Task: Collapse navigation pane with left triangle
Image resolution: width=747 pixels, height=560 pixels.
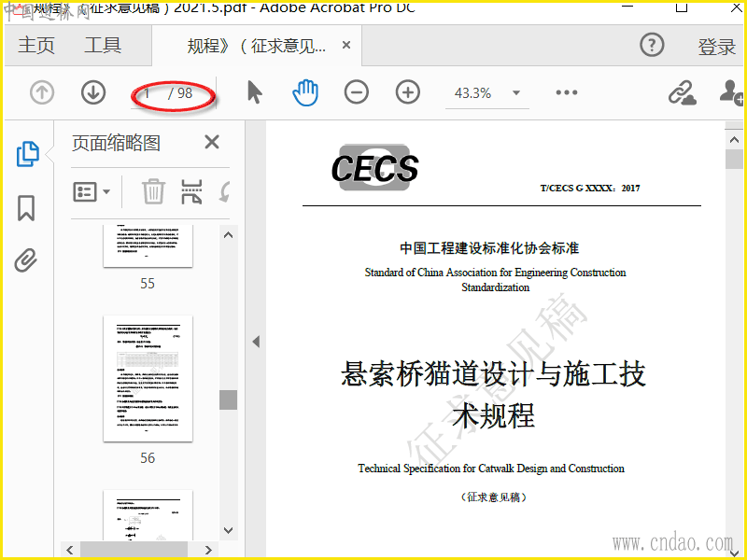Action: [256, 342]
